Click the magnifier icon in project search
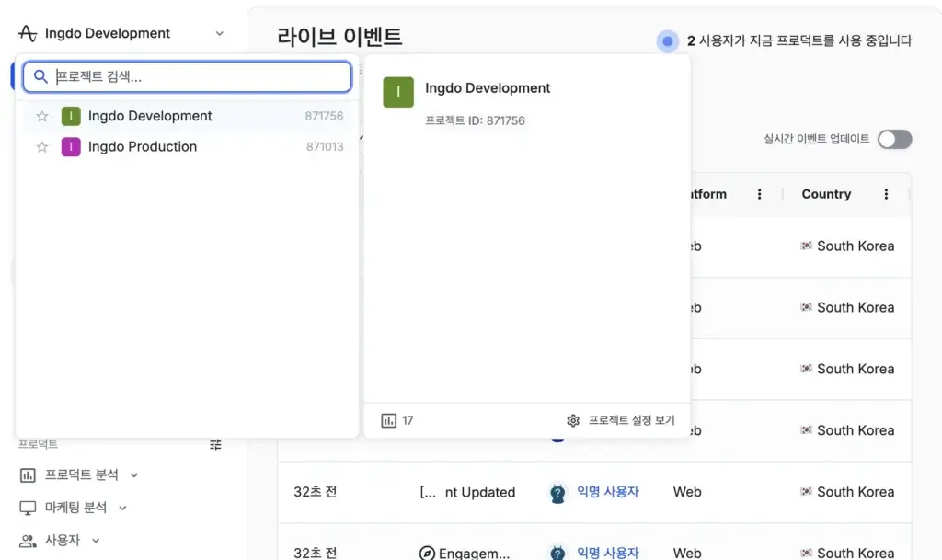942x560 pixels. tap(40, 76)
